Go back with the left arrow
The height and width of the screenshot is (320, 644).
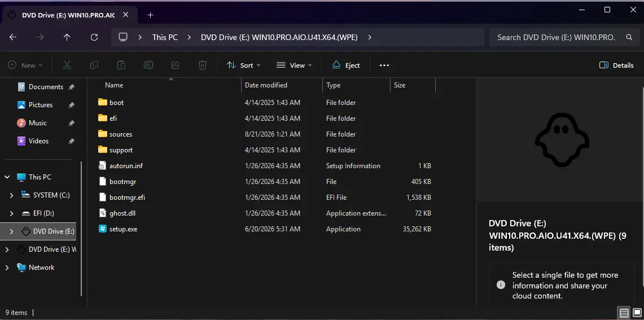click(13, 37)
